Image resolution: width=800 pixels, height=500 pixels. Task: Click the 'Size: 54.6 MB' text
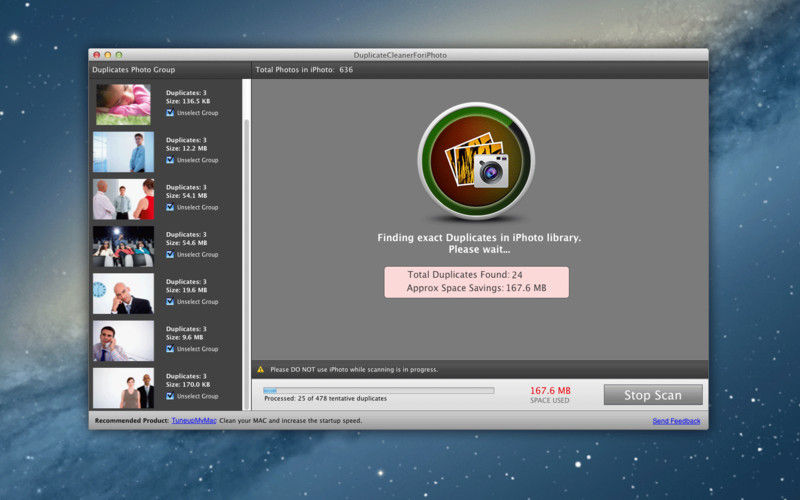click(x=186, y=242)
